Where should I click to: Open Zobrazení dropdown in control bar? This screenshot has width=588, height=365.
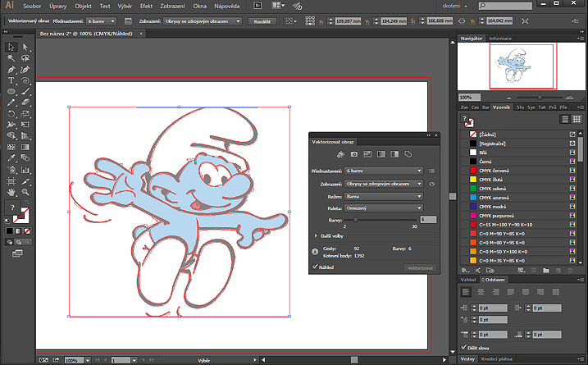pos(202,21)
